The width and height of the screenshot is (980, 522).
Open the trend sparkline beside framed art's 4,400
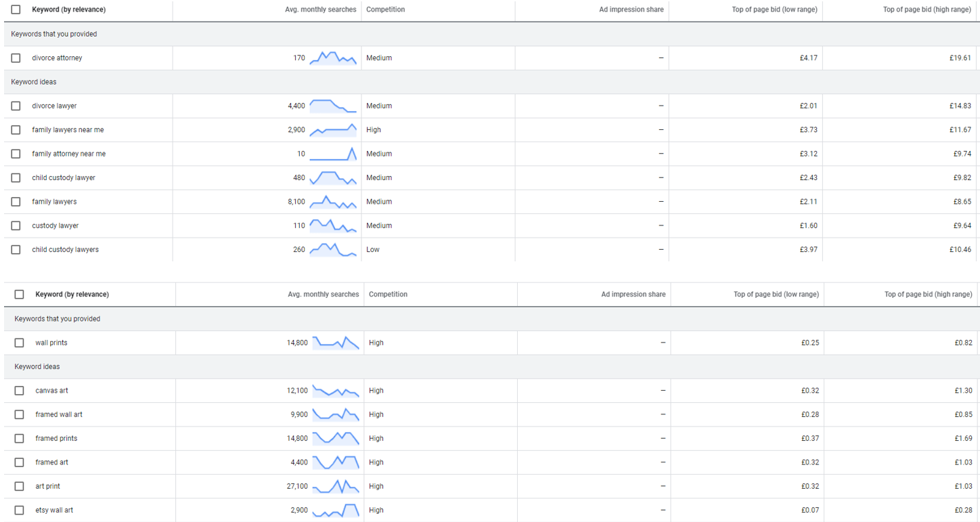tap(336, 462)
